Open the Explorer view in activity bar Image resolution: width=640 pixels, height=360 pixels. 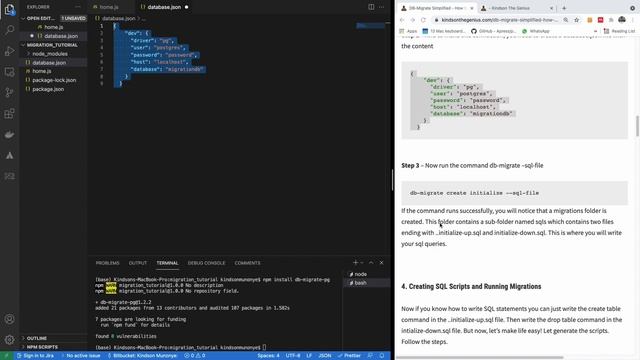pyautogui.click(x=9, y=9)
